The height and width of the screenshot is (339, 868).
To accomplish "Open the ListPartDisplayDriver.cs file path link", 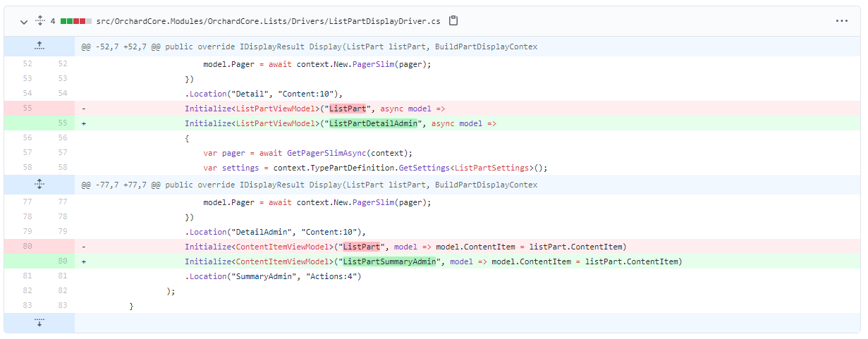I will pyautogui.click(x=268, y=22).
